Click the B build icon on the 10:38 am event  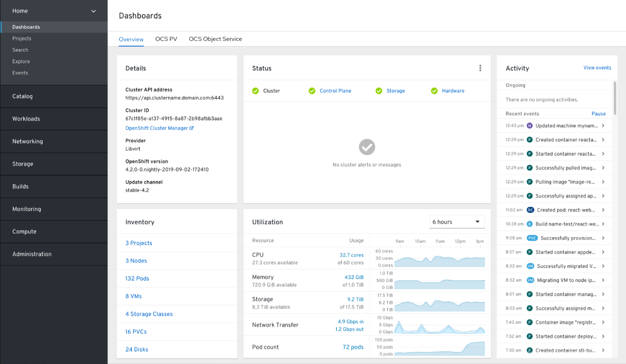pyautogui.click(x=530, y=224)
